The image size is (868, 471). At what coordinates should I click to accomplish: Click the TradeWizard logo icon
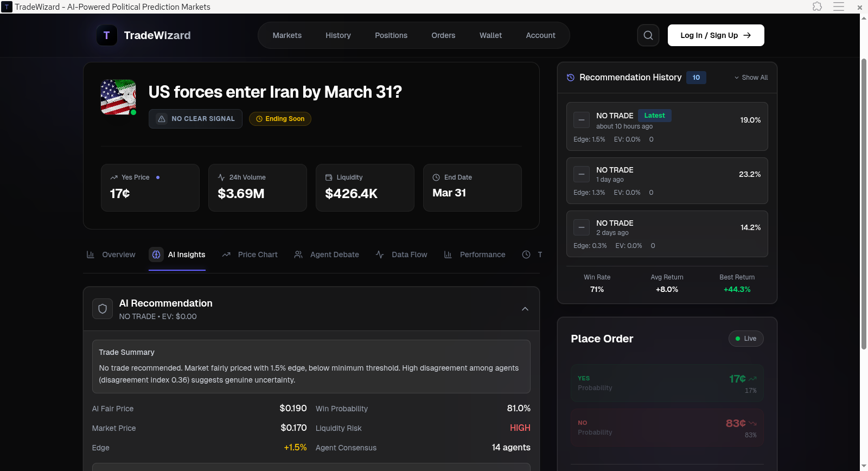click(107, 35)
